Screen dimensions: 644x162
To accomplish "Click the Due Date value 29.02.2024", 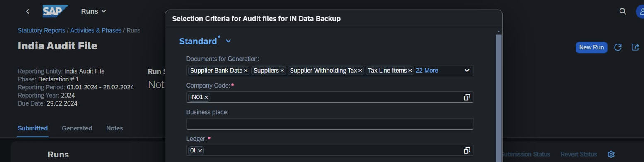I will tap(62, 103).
